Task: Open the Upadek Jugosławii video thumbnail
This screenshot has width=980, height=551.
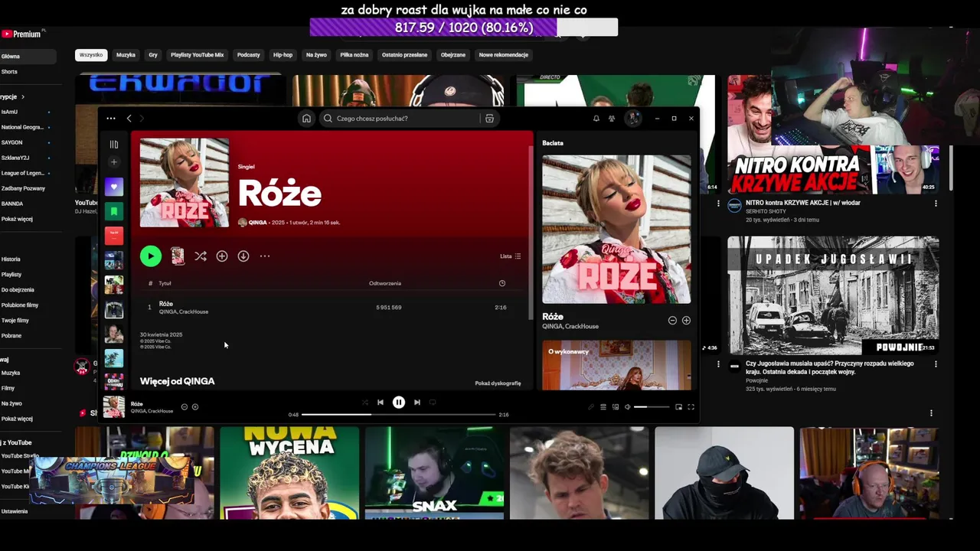Action: click(833, 295)
